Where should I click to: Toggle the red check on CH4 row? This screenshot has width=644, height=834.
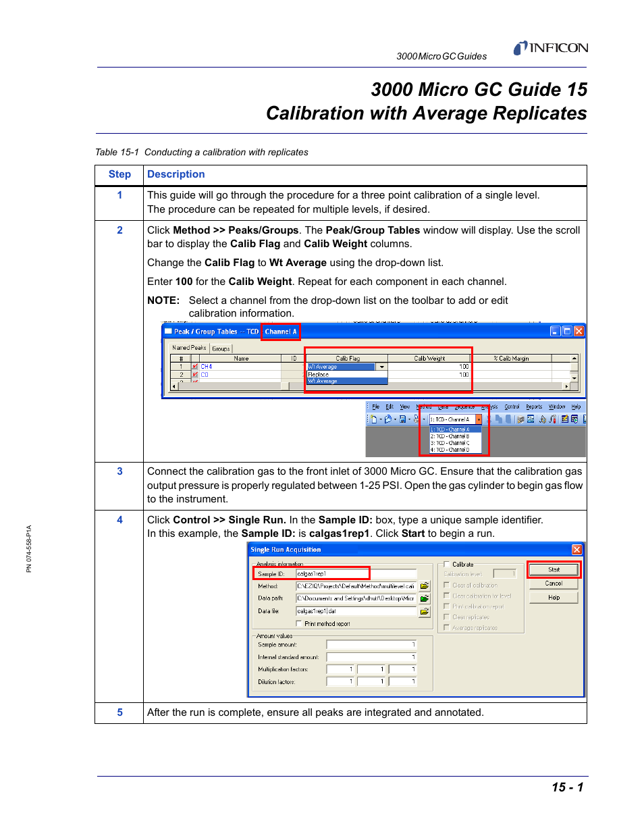coord(195,367)
